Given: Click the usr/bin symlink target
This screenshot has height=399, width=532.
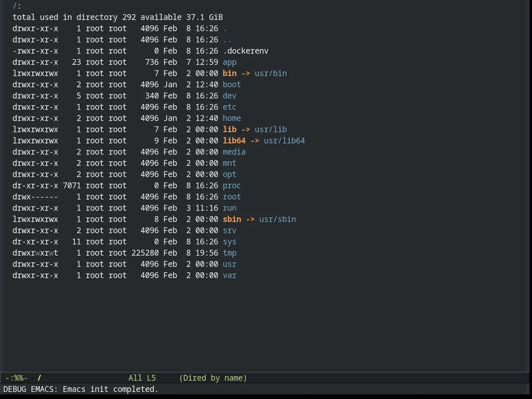Looking at the screenshot, I should click(x=271, y=74).
